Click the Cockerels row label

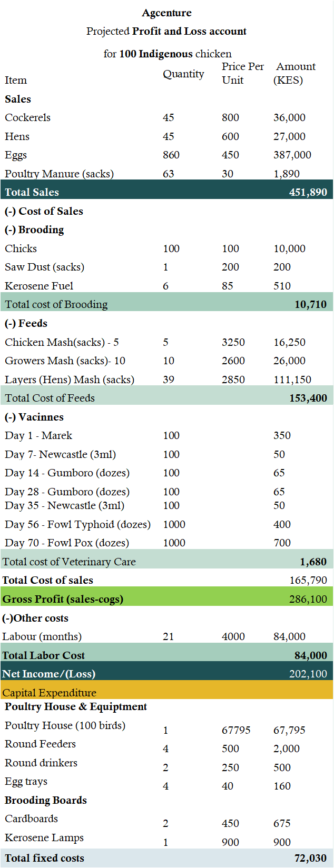28,117
